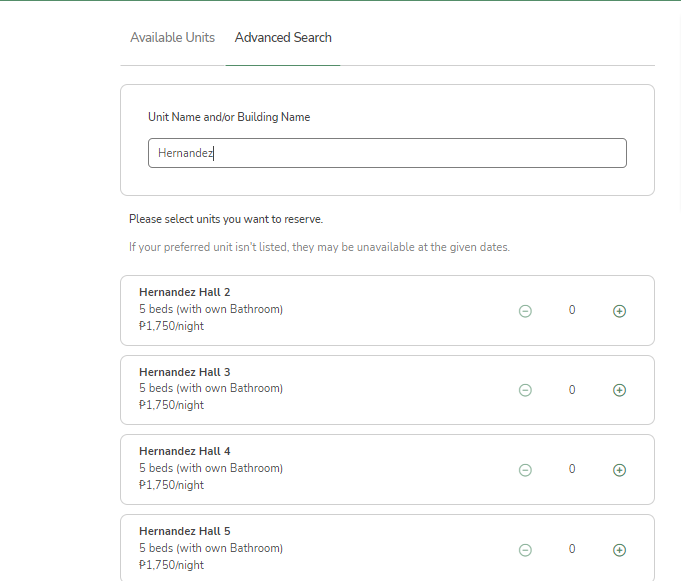681x581 pixels.
Task: Click the Hernandez Hall 3 listing name
Action: tap(185, 372)
